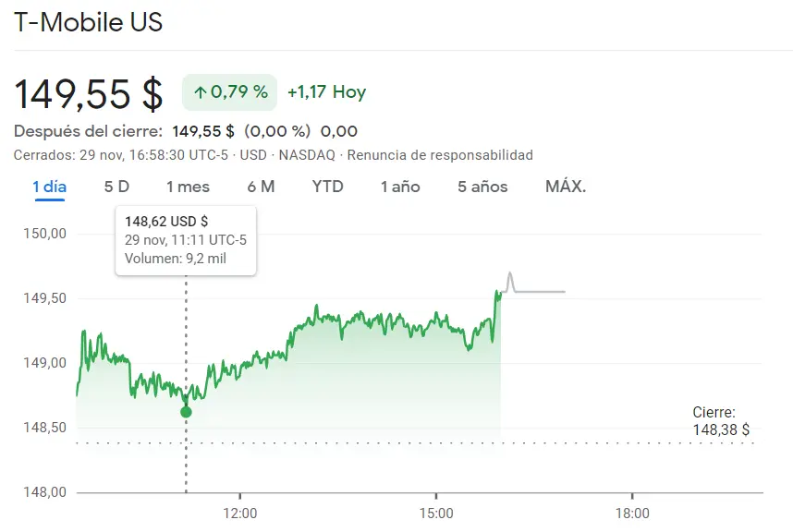Screen dimensions: 793x532
Task: Switch to the "1 año" range
Action: coord(399,186)
